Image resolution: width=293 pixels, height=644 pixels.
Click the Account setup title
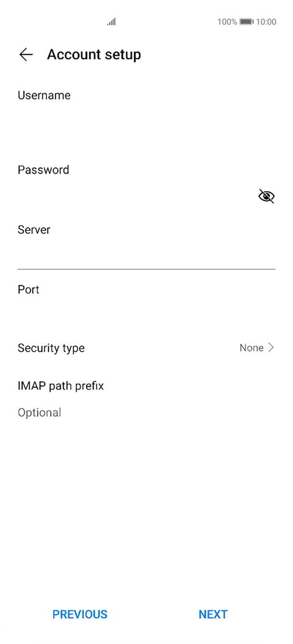pyautogui.click(x=93, y=54)
